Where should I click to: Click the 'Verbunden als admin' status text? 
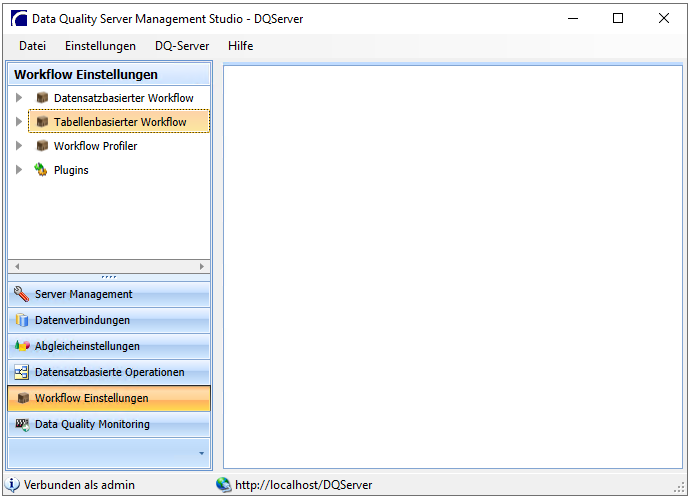pos(79,485)
